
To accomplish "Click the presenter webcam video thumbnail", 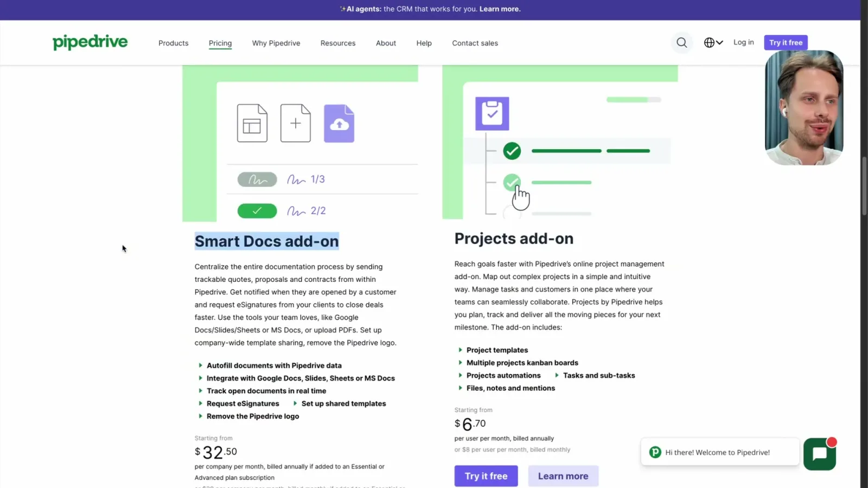I will pos(804,107).
